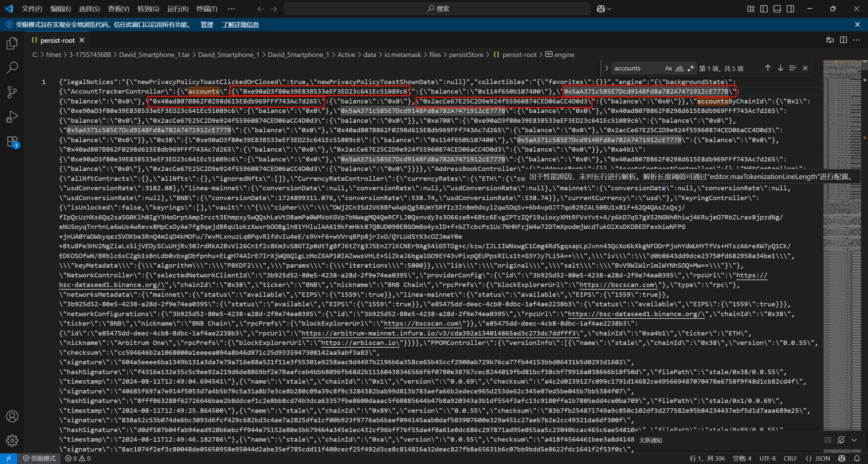Screen dimensions: 868x464
Task: Open the Source Control view
Action: click(12, 92)
